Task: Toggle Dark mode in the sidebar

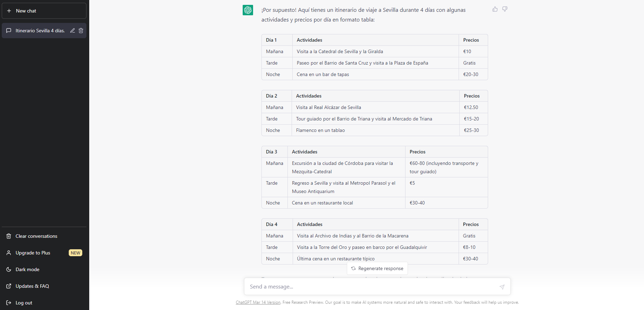Action: pos(44,269)
